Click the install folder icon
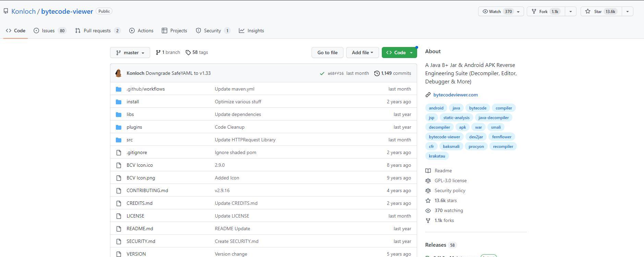This screenshot has width=644, height=257. tap(119, 102)
